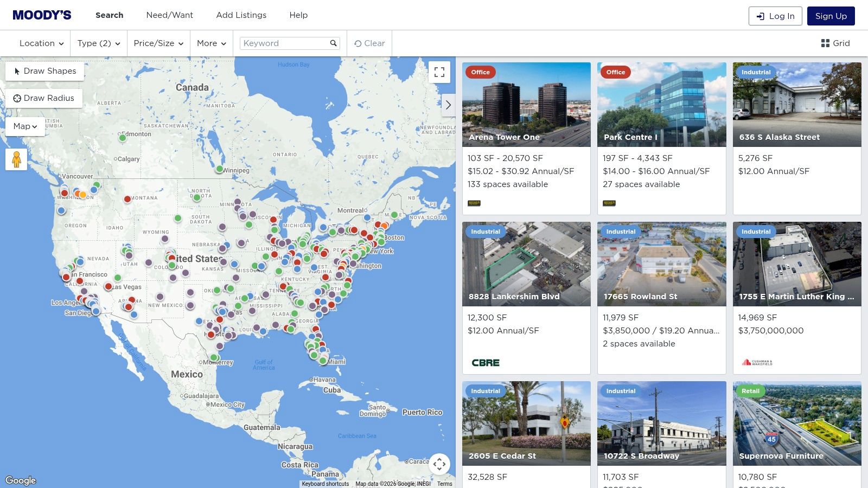Open map Keyboard shortcuts link
The height and width of the screenshot is (488, 868).
click(x=325, y=484)
